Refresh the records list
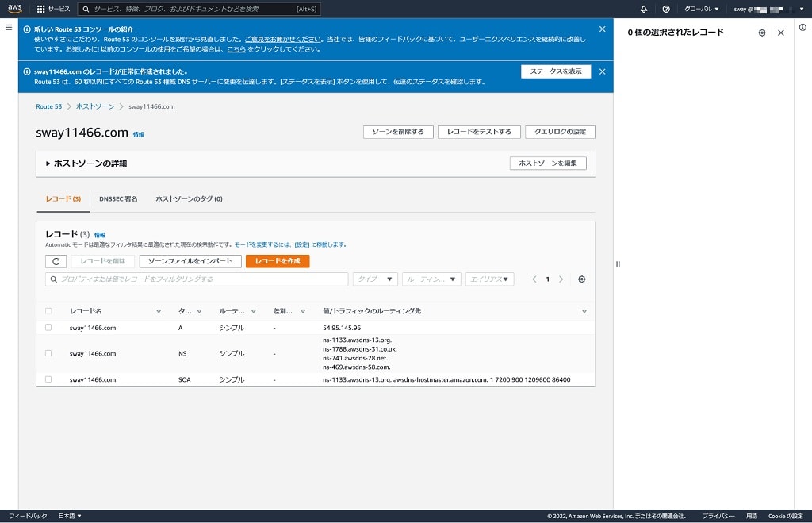 point(56,261)
